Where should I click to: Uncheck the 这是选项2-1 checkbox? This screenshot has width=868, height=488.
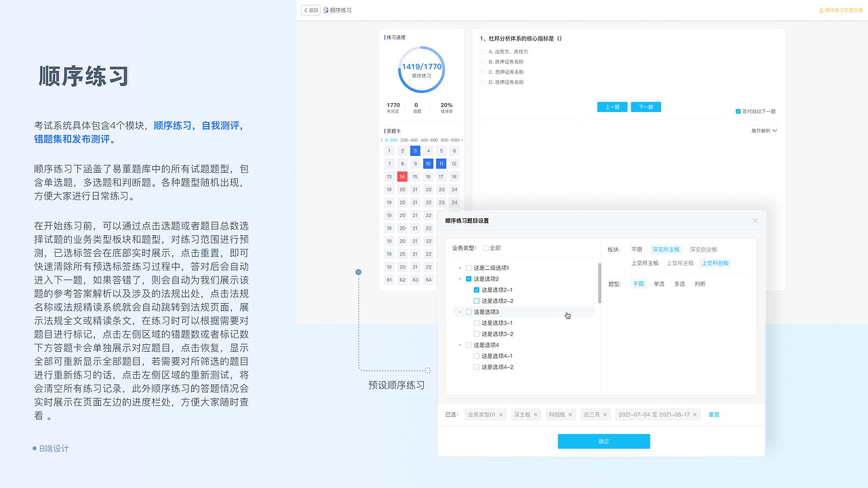[476, 289]
